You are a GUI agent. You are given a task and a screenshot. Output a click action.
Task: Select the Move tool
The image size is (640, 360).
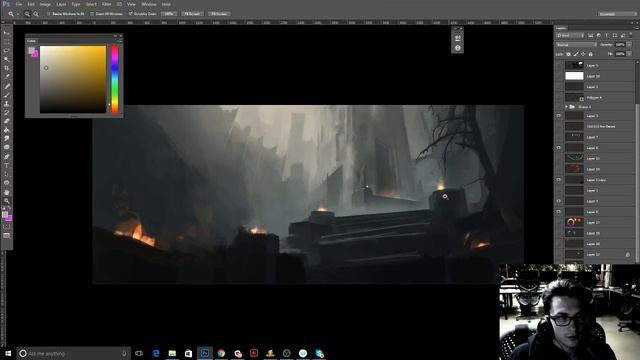click(x=6, y=33)
